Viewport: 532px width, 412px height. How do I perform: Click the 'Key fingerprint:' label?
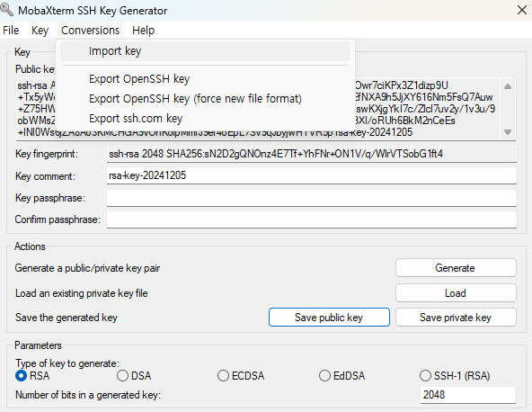[47, 154]
